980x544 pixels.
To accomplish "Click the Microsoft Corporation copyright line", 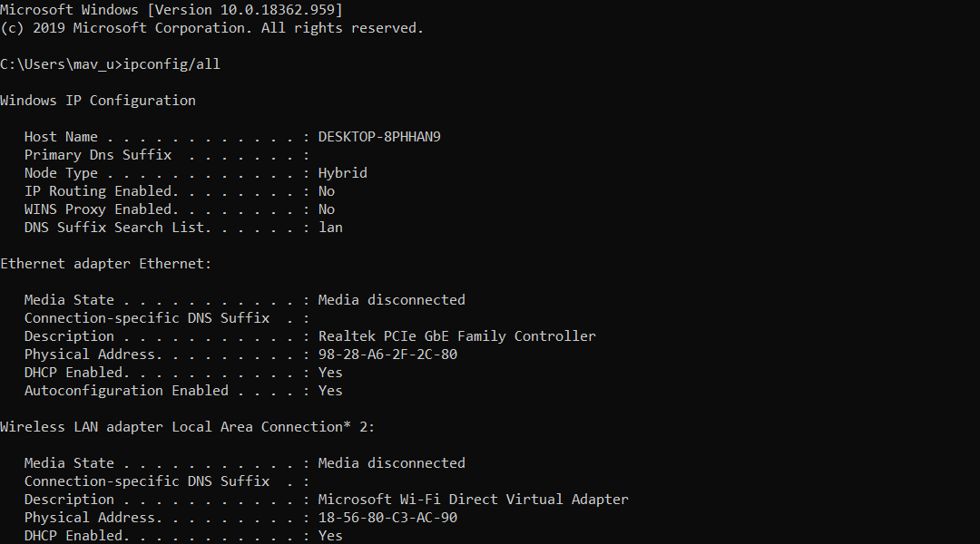I will (211, 28).
